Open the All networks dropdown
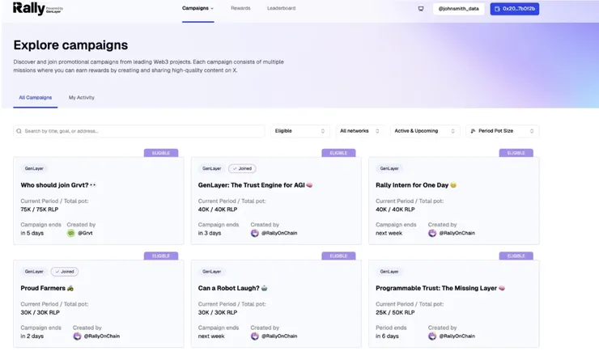Image resolution: width=599 pixels, height=364 pixels. pyautogui.click(x=359, y=131)
